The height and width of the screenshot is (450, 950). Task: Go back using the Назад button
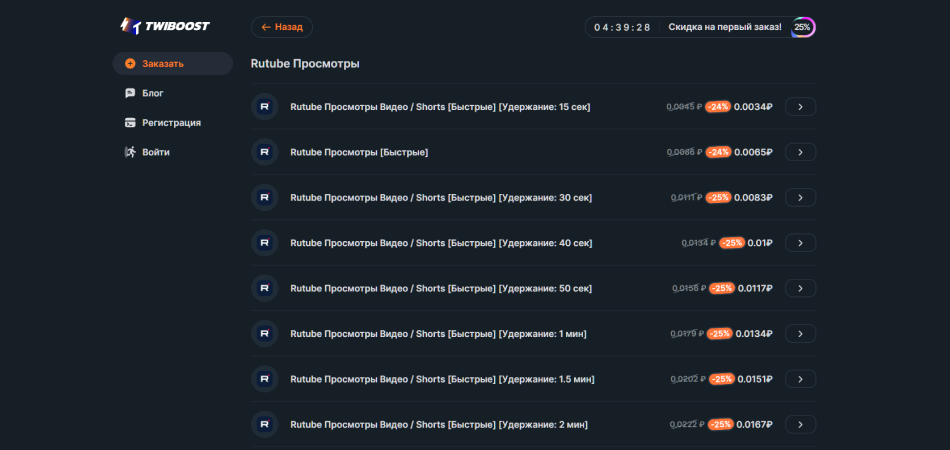coord(282,27)
